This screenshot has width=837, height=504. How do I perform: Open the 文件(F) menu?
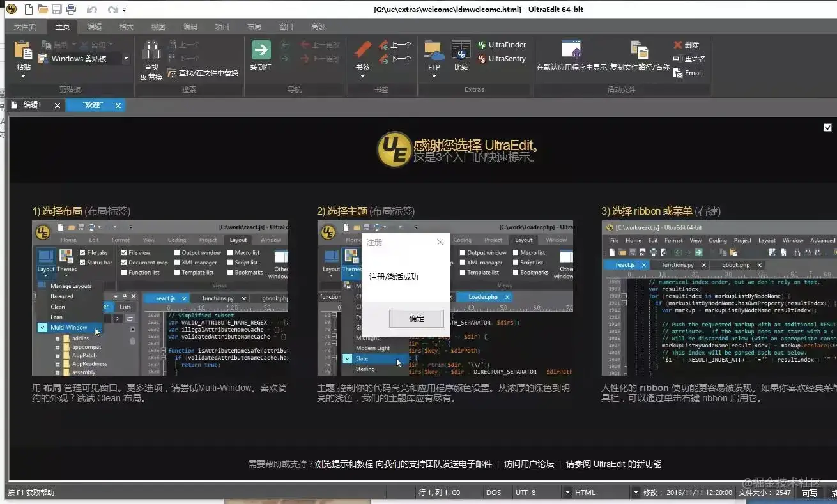pyautogui.click(x=26, y=27)
